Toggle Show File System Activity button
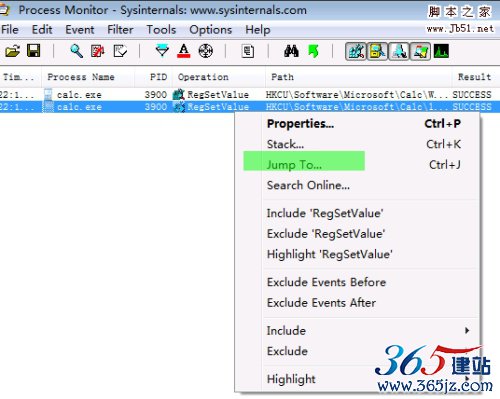The image size is (500, 399). [x=377, y=51]
